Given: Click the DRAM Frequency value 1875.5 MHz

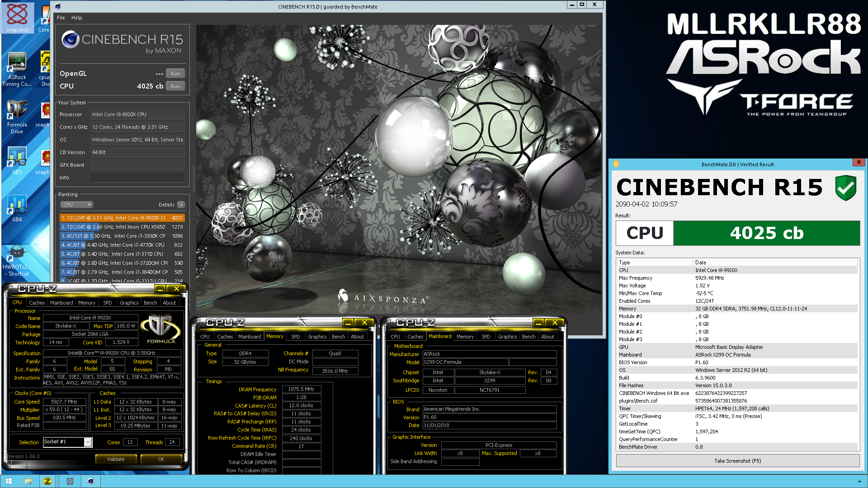Looking at the screenshot, I should (302, 389).
